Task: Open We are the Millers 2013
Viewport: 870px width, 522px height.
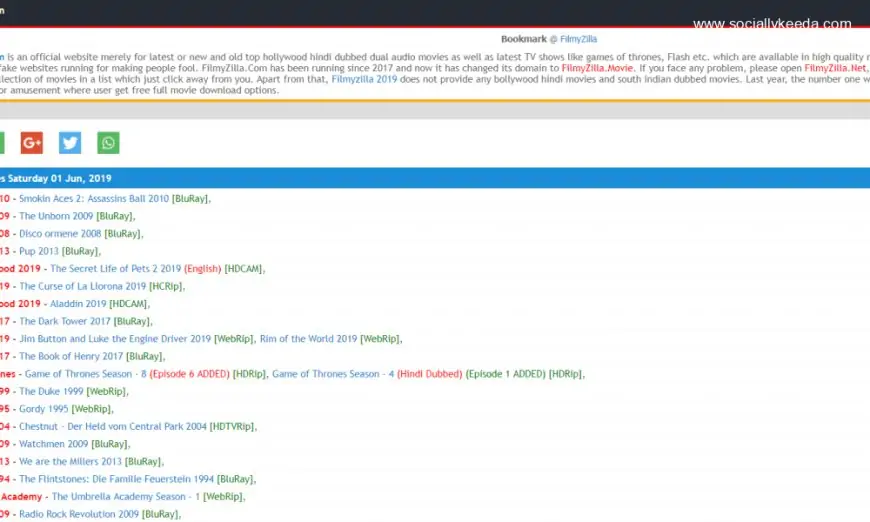Action: click(70, 462)
